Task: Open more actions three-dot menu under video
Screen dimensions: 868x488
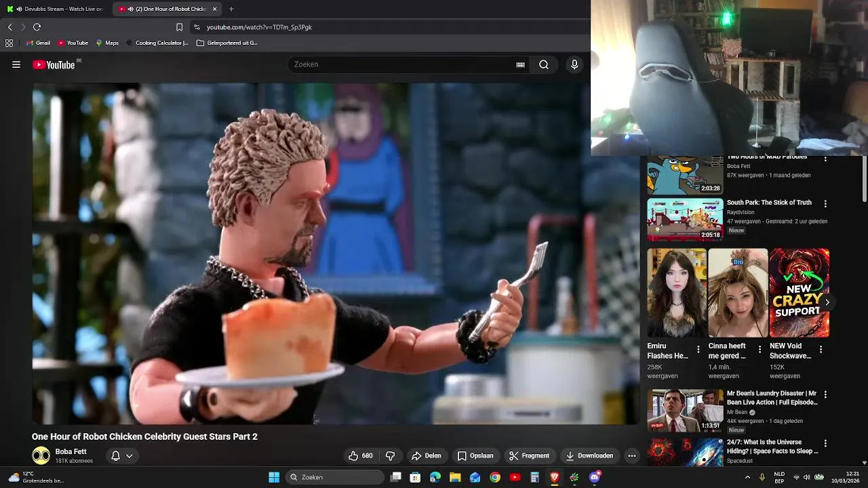Action: click(x=632, y=455)
